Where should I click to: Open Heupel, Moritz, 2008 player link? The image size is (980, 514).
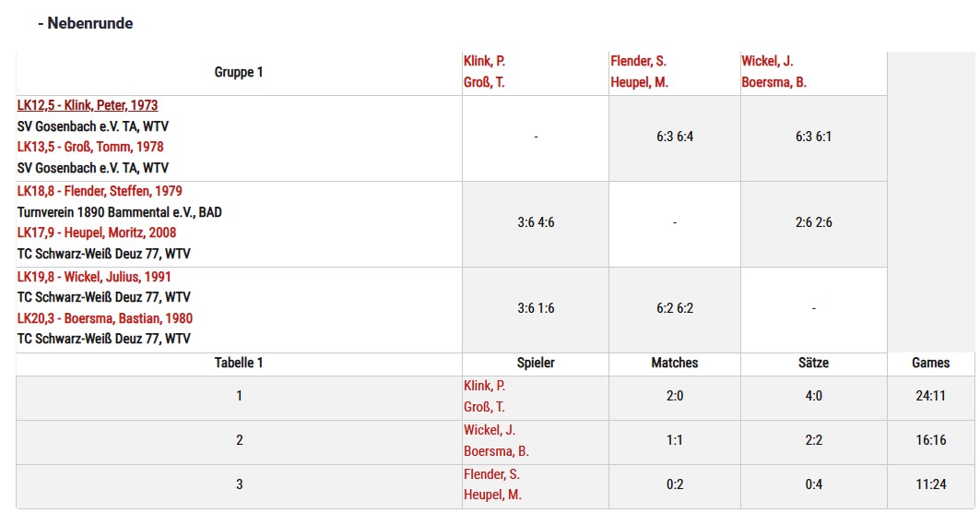click(x=96, y=233)
